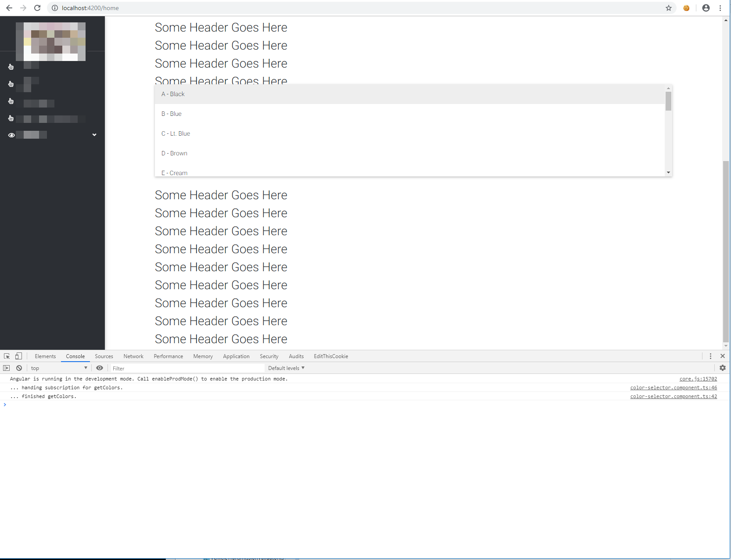
Task: Click the first hand icon in sidebar
Action: [x=11, y=67]
